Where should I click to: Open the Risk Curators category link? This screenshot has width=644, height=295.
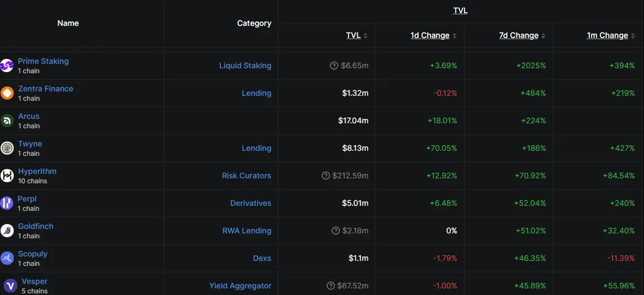[x=247, y=176]
